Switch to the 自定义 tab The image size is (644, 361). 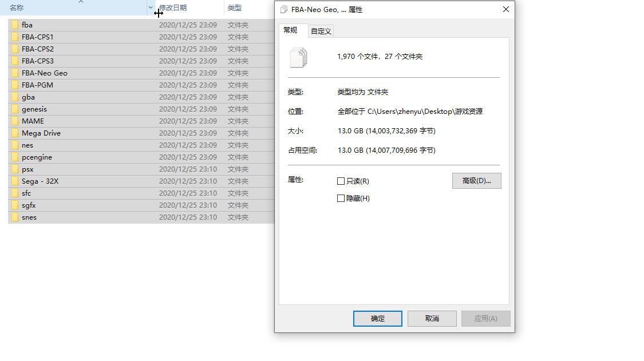tap(321, 31)
